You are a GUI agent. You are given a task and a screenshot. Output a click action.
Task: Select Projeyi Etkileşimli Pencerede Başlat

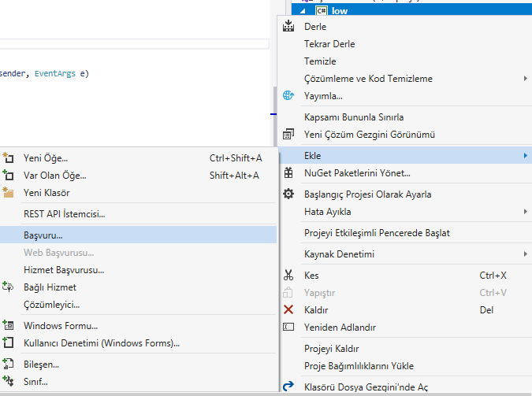405,232
